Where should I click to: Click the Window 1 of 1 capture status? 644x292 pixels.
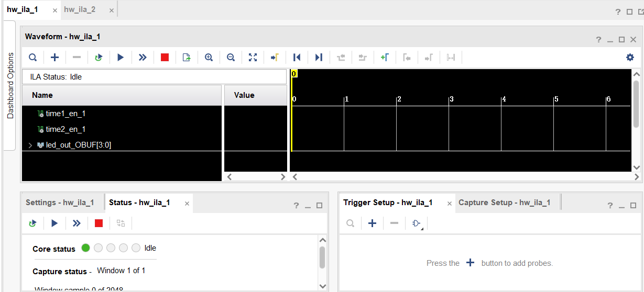(x=121, y=271)
